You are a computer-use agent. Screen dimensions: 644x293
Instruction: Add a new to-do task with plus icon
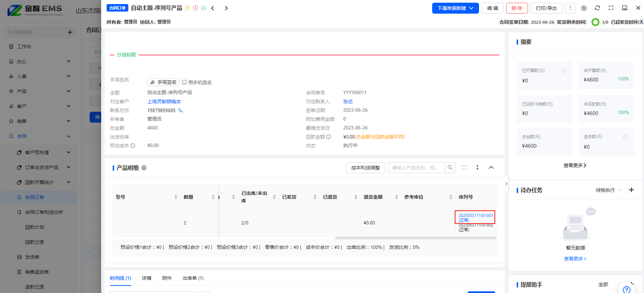(x=631, y=190)
